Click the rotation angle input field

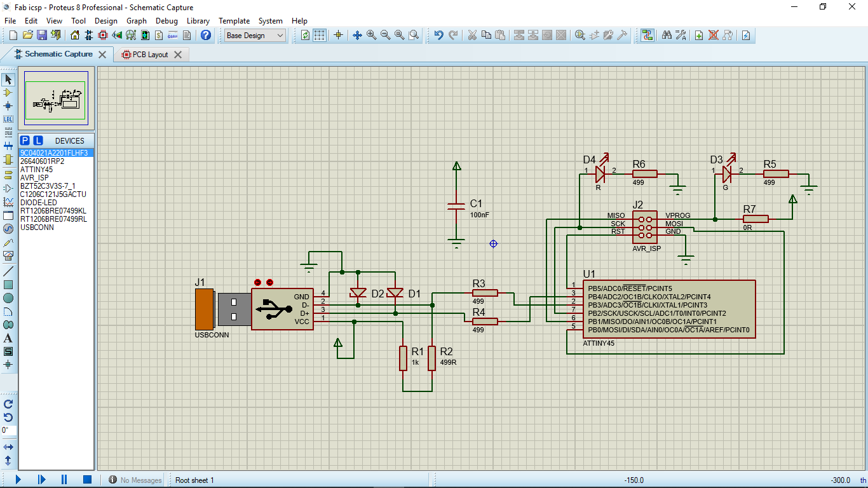[x=8, y=431]
